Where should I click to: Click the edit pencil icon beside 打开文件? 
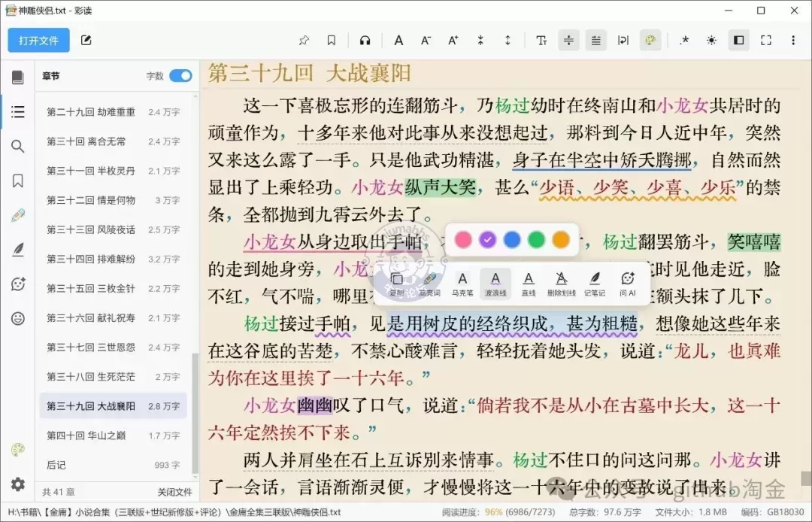pyautogui.click(x=86, y=41)
